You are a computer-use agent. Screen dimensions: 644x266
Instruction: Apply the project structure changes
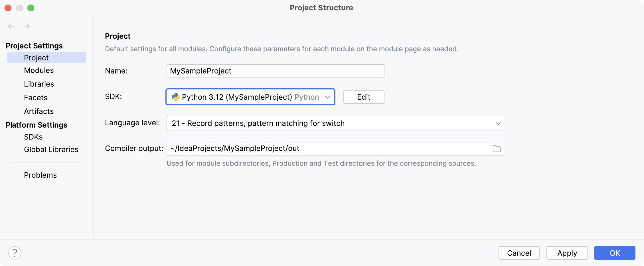tap(566, 253)
